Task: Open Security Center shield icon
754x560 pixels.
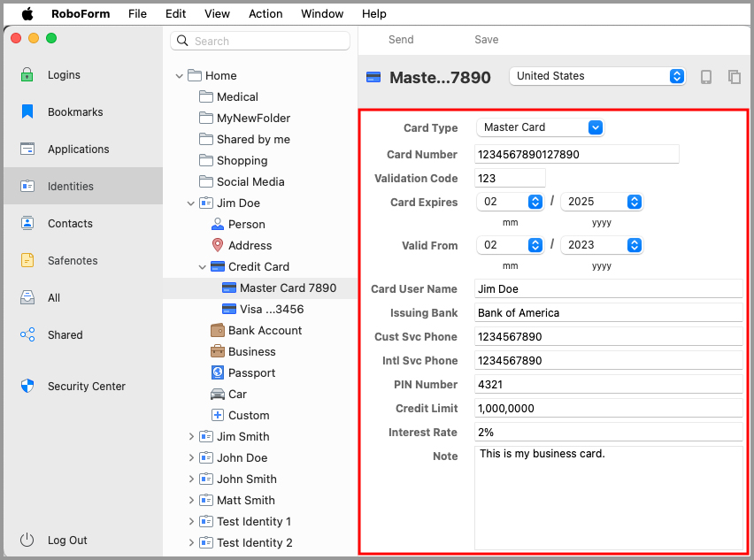Action: pyautogui.click(x=27, y=386)
